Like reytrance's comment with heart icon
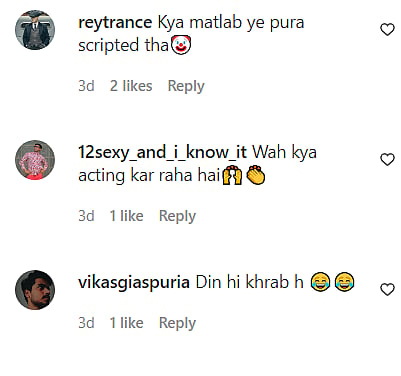This screenshot has width=401, height=376. [x=387, y=30]
